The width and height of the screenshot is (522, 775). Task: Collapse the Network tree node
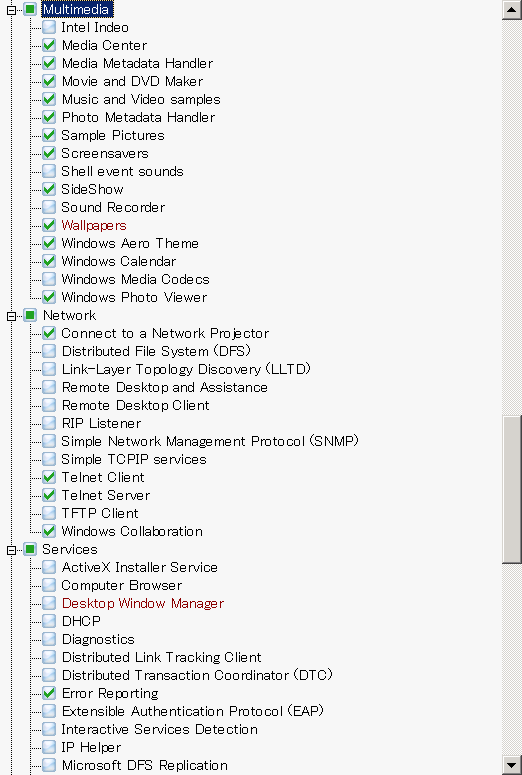coord(11,316)
